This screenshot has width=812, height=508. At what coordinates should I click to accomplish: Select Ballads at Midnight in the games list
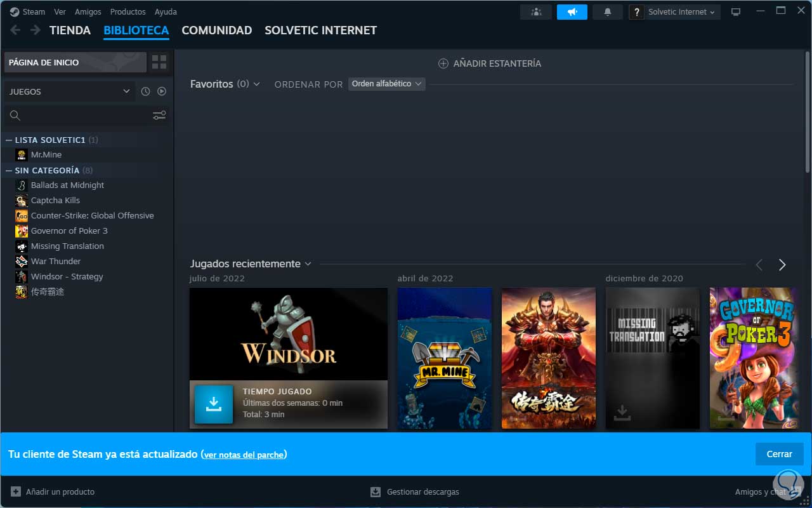tap(67, 185)
